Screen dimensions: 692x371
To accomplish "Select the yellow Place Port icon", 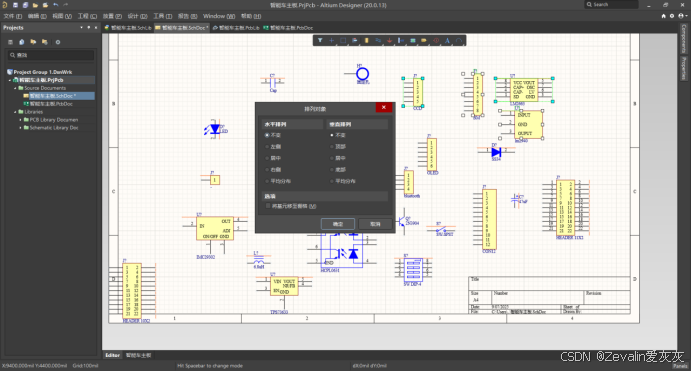I will [424, 41].
